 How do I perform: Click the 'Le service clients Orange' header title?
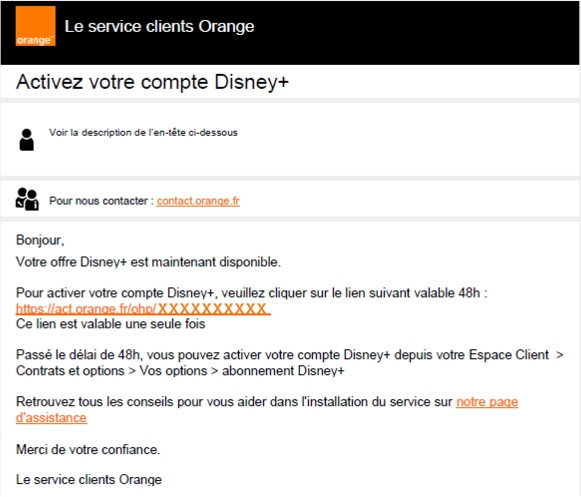coord(159,26)
